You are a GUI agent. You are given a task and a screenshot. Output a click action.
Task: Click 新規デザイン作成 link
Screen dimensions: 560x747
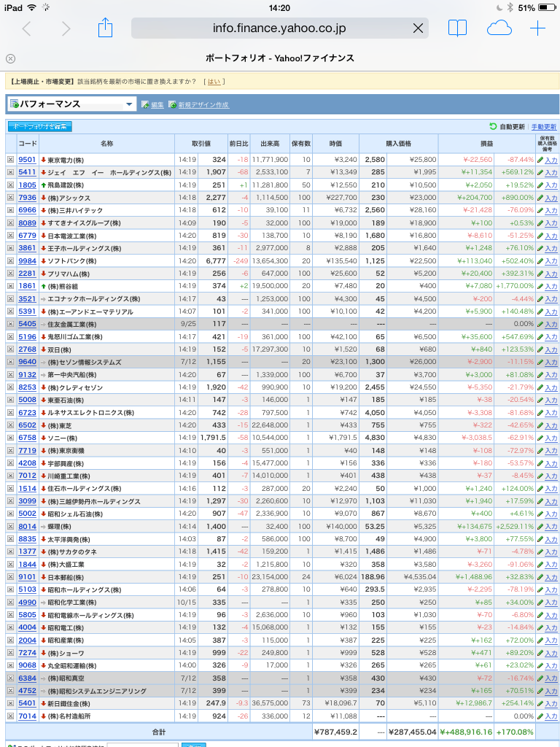203,105
